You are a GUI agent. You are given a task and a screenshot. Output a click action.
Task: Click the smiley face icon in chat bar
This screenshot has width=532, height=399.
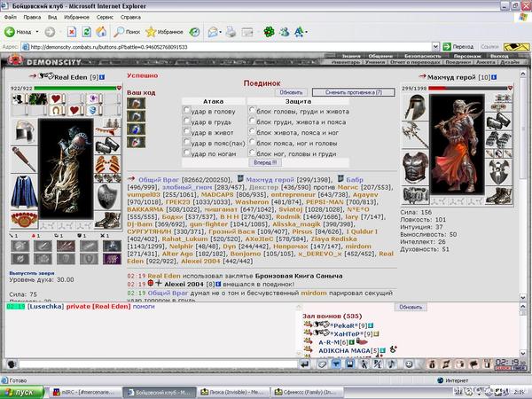[x=409, y=364]
